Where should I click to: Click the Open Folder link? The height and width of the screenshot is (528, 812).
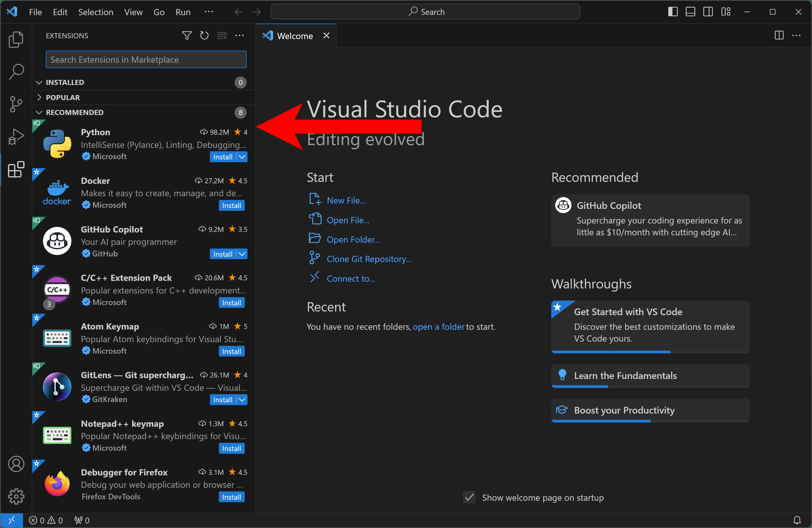(353, 240)
